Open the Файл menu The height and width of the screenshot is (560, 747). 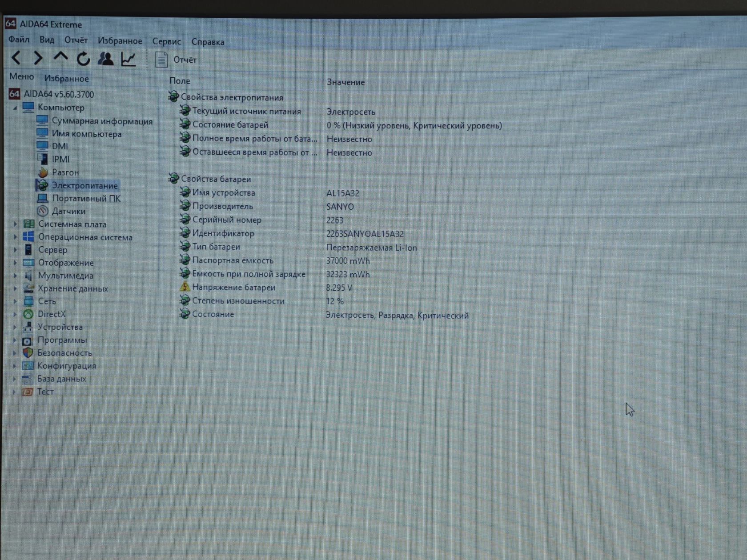[x=19, y=40]
